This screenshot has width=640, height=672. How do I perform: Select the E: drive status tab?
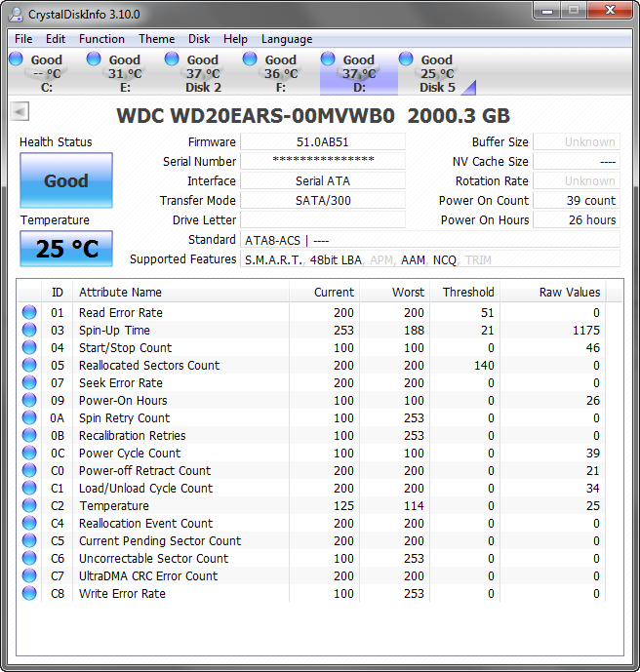[124, 73]
